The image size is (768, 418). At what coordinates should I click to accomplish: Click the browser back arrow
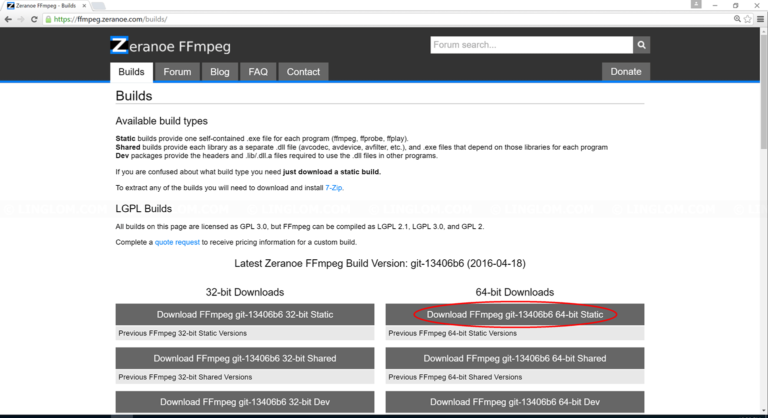pos(8,19)
